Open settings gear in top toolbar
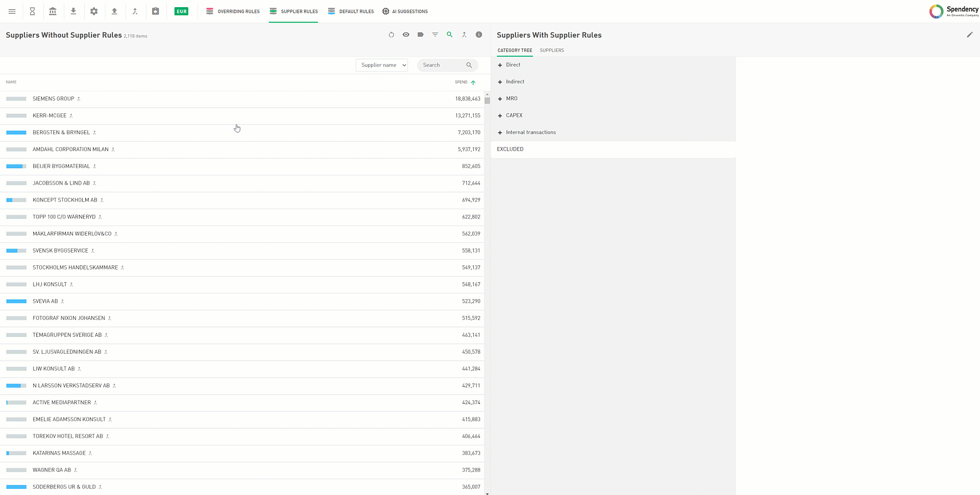This screenshot has height=495, width=980. [x=94, y=11]
